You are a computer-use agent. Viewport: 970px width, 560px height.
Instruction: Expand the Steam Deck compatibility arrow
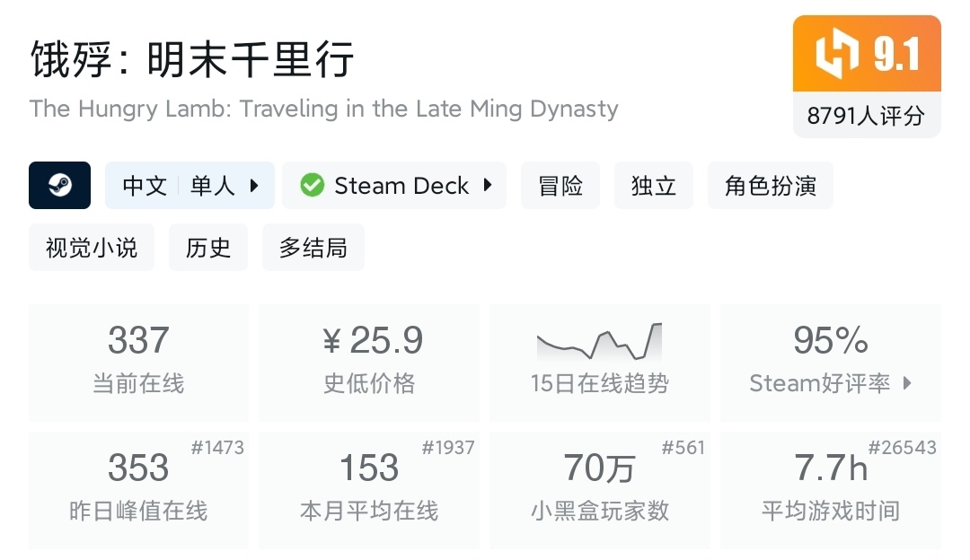point(488,186)
